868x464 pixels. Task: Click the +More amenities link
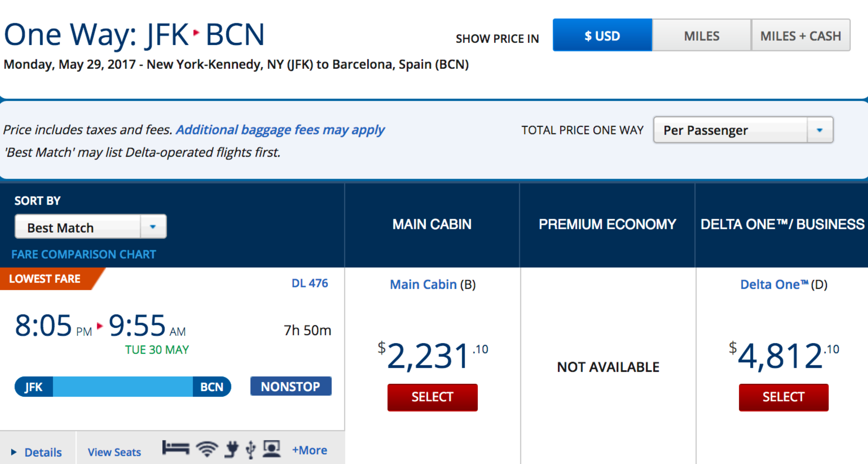(309, 450)
